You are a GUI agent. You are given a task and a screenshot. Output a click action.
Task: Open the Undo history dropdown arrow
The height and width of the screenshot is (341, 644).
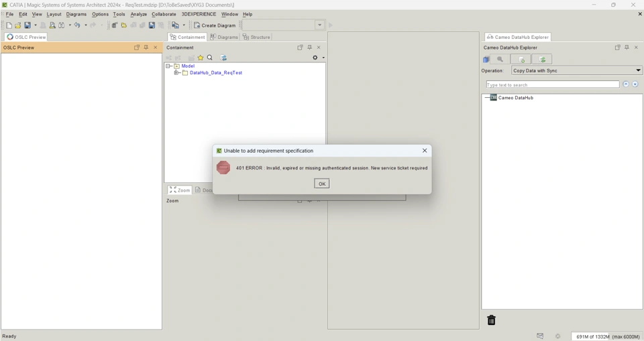pyautogui.click(x=85, y=25)
